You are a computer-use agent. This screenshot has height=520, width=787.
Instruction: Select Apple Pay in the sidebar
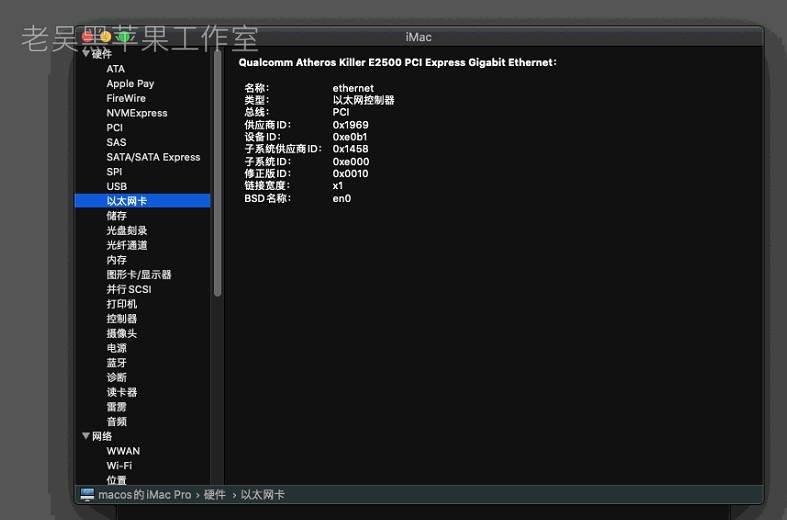[130, 83]
